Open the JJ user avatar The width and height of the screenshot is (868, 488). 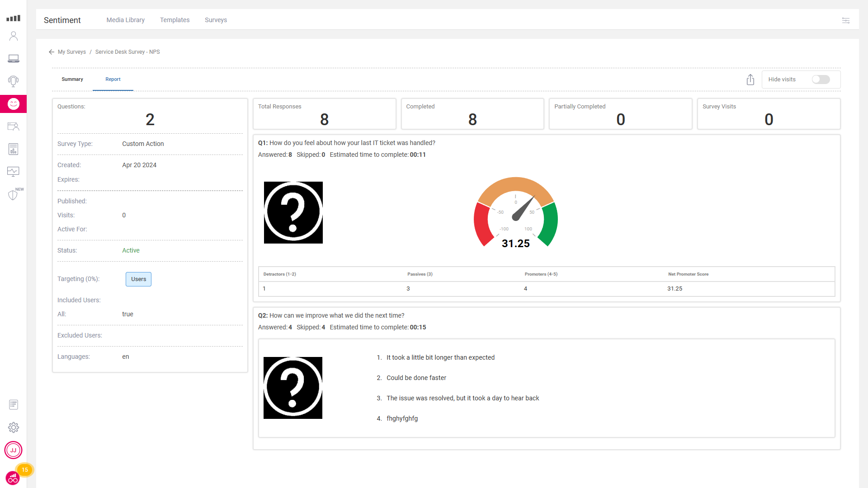coord(14,450)
